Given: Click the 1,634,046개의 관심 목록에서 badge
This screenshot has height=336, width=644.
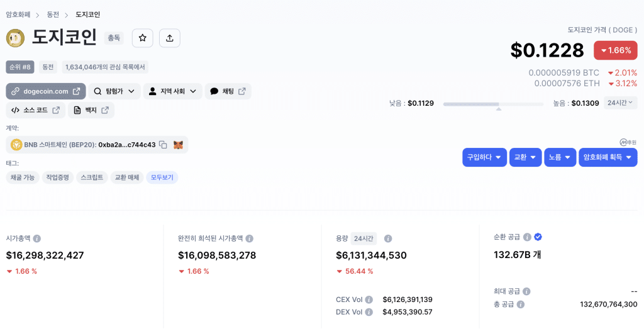Looking at the screenshot, I should pyautogui.click(x=105, y=67).
